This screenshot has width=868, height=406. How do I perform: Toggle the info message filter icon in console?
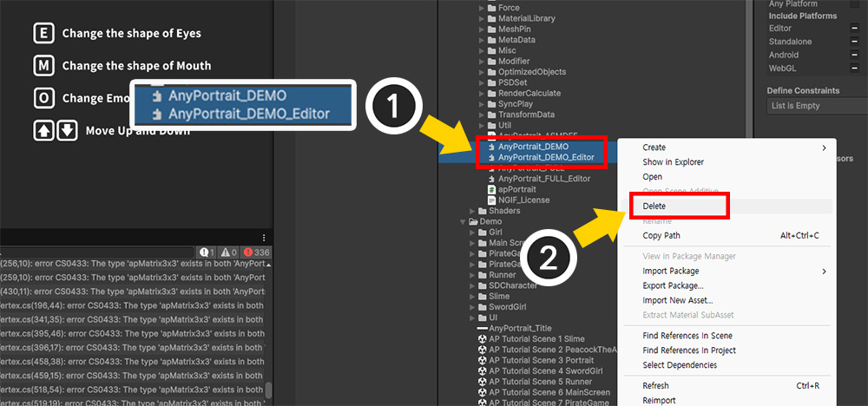(x=207, y=252)
